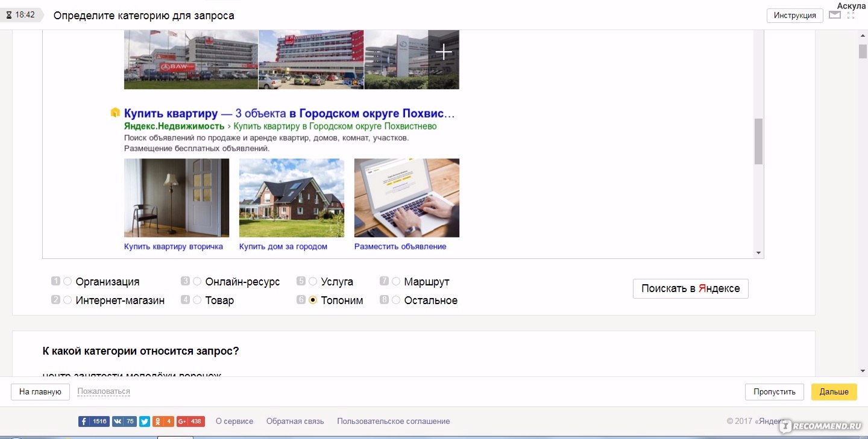Open the Инструкция button
The height and width of the screenshot is (439, 868).
coord(795,16)
